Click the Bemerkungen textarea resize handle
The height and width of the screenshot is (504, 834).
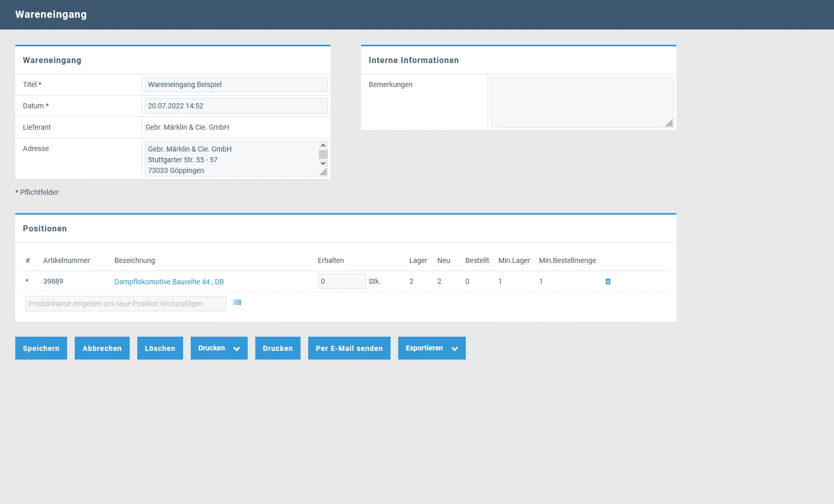pos(669,123)
